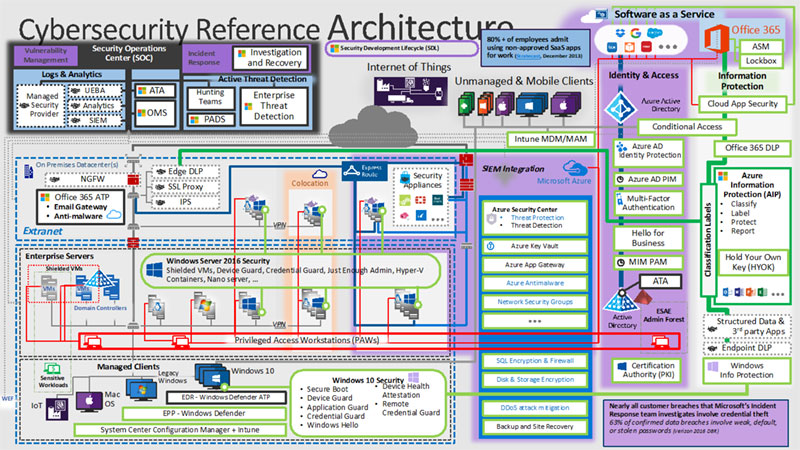Click the Dropbox icon under Software as a Service
Screen dimensions: 800x450
tap(620, 34)
